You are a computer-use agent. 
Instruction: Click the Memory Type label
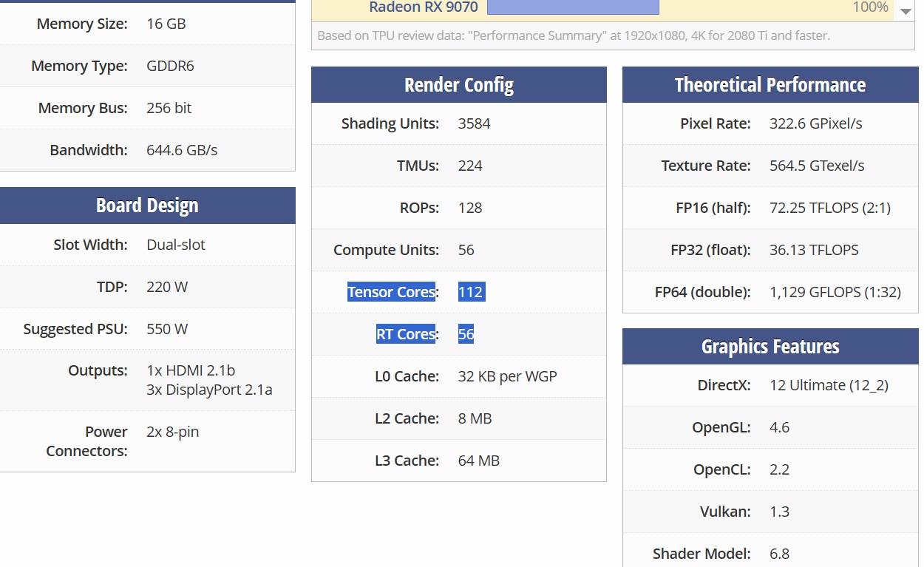[x=79, y=66]
